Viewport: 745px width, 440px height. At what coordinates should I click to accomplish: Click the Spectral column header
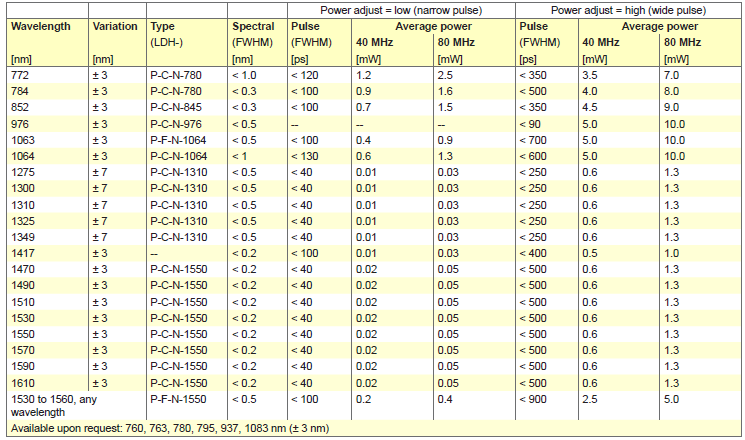coord(253,26)
